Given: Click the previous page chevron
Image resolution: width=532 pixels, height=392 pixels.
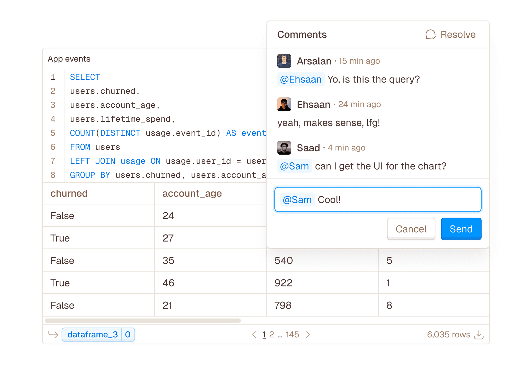Looking at the screenshot, I should (254, 335).
